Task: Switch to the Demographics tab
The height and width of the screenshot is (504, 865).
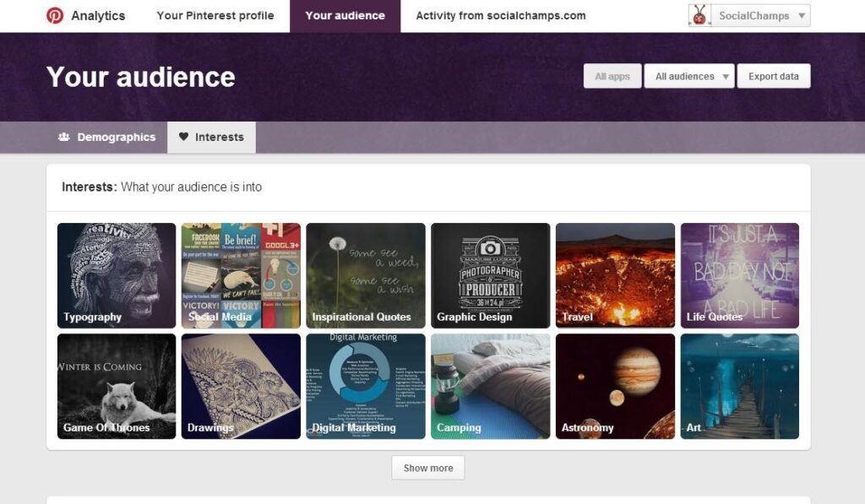Action: 107,138
